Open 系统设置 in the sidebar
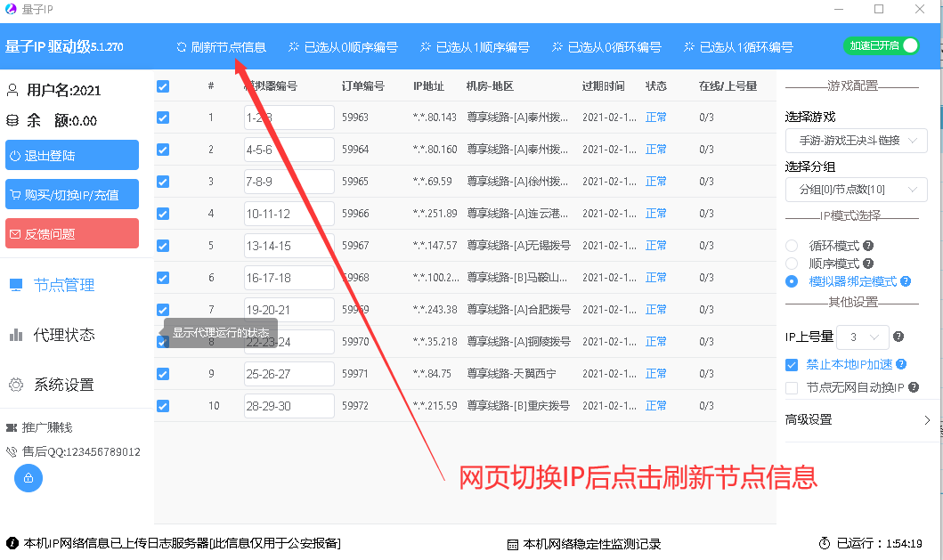The image size is (943, 560). tap(63, 385)
